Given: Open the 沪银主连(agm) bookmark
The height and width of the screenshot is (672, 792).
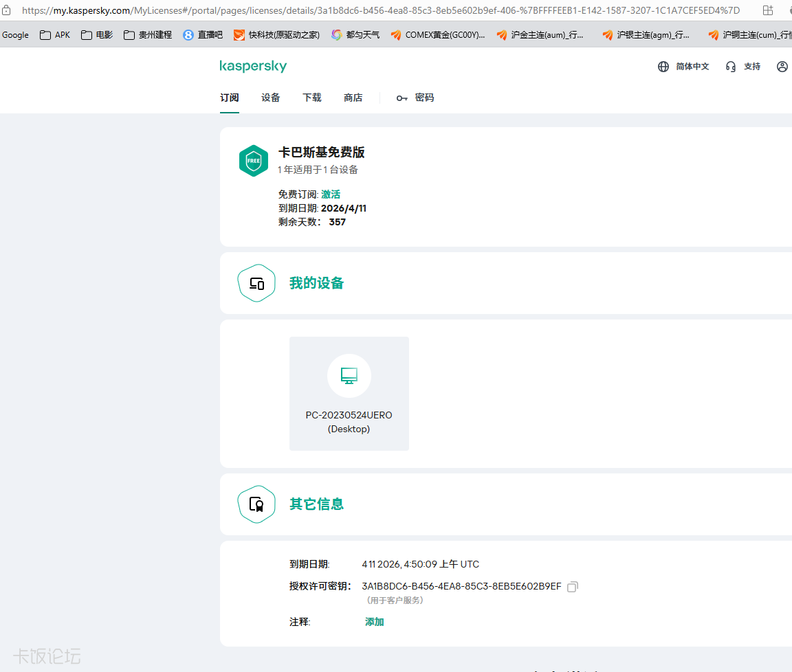Looking at the screenshot, I should coord(646,35).
